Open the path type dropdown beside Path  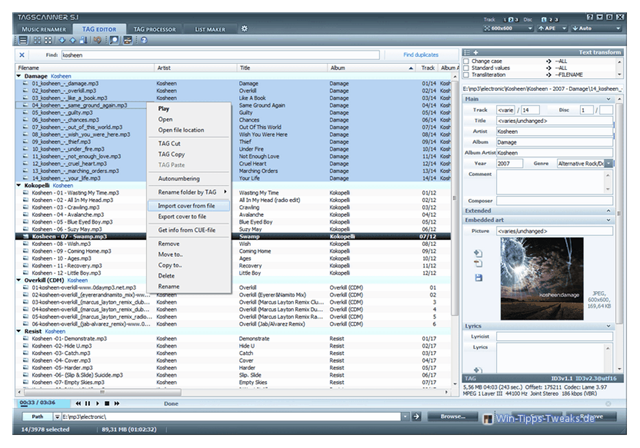57,417
